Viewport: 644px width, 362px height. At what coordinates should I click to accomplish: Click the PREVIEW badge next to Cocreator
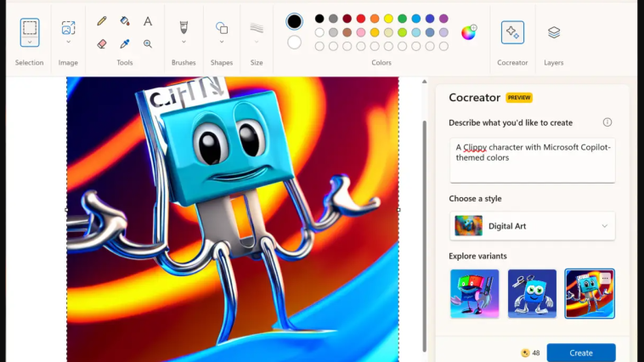[519, 98]
